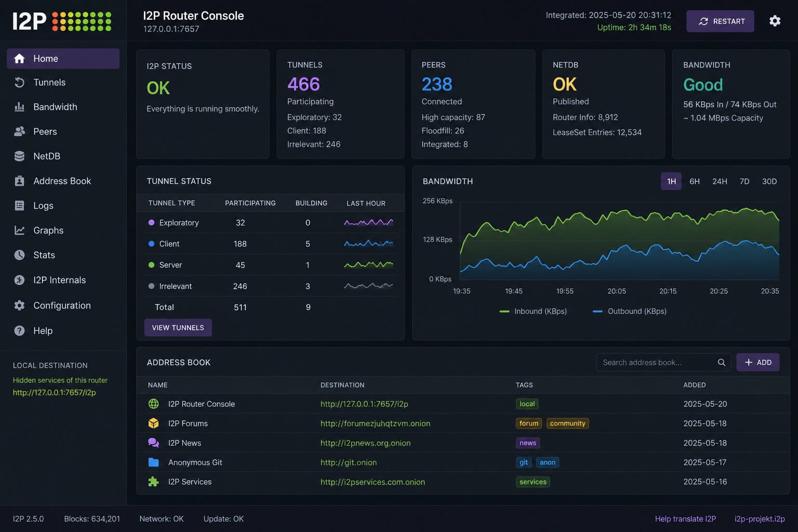Switch bandwidth chart to 24H
This screenshot has height=532, width=798.
pos(720,181)
